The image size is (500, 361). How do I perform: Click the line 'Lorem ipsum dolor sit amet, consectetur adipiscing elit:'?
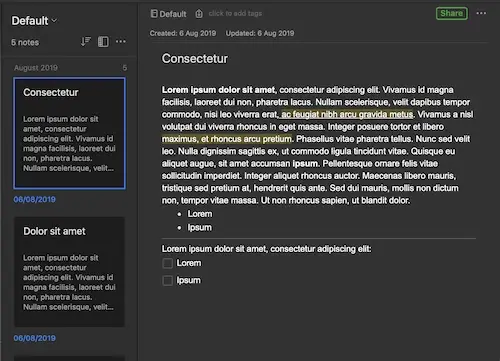click(266, 249)
